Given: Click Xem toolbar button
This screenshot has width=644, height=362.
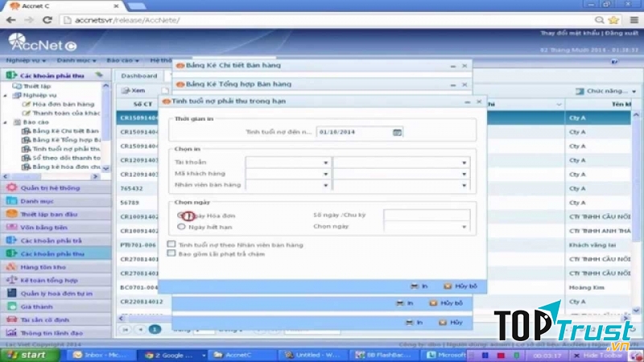Looking at the screenshot, I should point(134,90).
